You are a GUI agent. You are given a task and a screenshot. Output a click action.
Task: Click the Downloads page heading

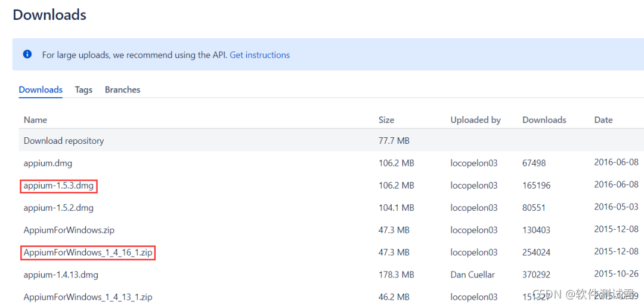pyautogui.click(x=49, y=15)
